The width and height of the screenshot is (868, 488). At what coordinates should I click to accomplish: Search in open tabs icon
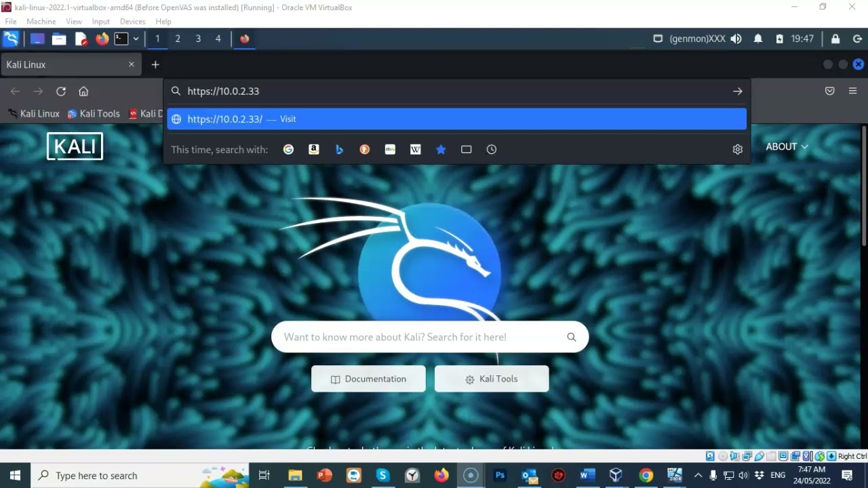coord(466,149)
